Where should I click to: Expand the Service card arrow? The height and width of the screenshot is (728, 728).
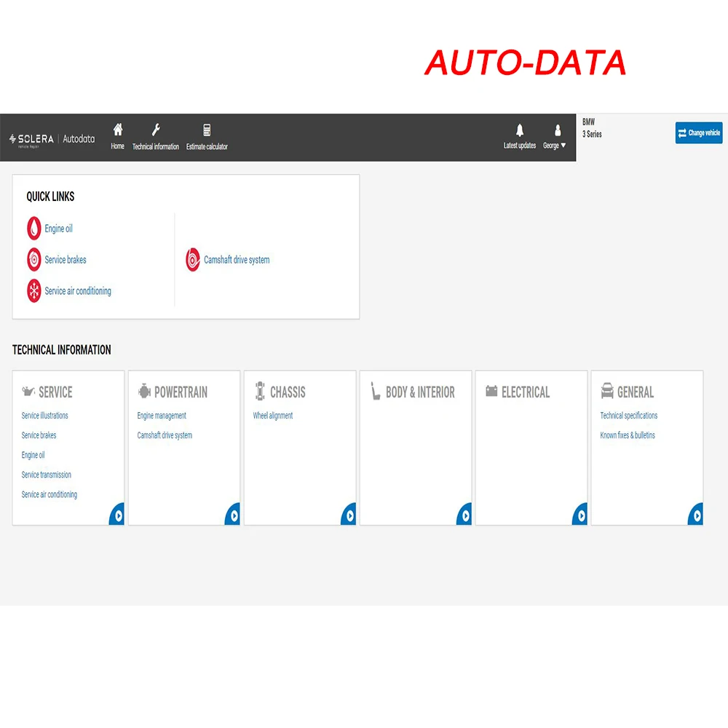[117, 515]
